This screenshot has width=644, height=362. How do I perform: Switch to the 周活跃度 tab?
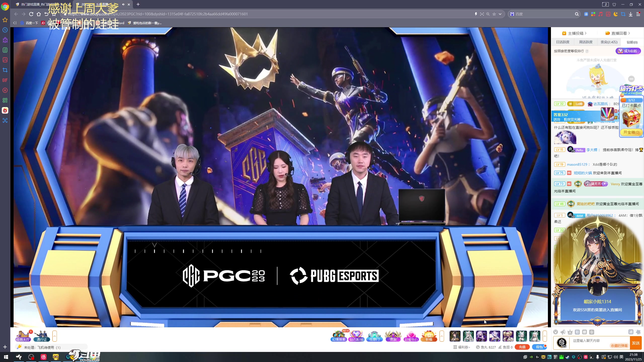[586, 42]
